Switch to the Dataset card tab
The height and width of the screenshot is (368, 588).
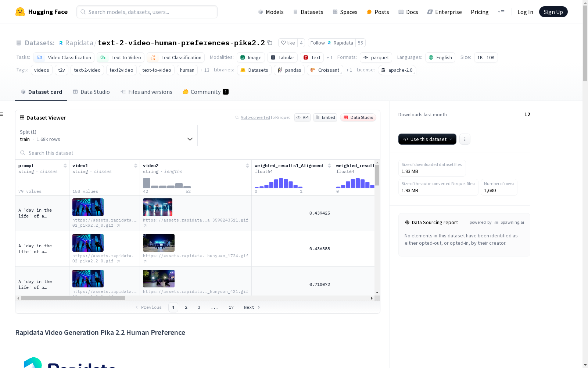(x=41, y=92)
